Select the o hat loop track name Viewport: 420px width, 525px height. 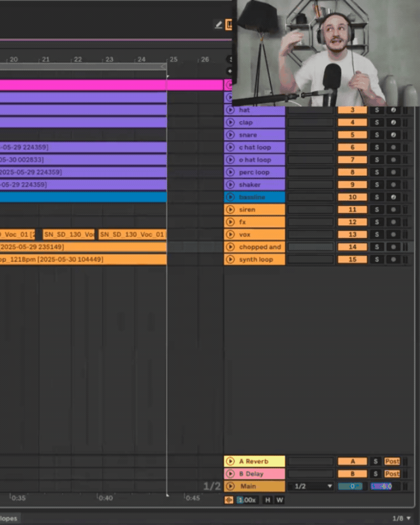tap(255, 160)
